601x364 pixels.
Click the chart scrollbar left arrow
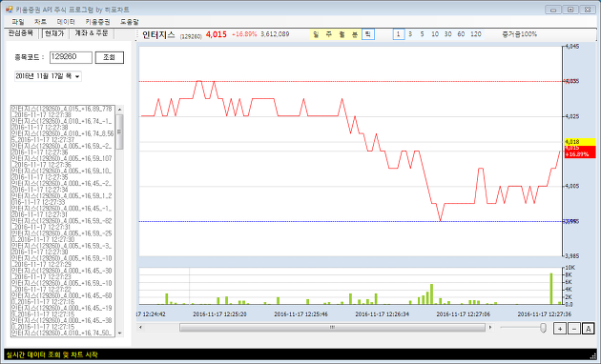pyautogui.click(x=140, y=327)
